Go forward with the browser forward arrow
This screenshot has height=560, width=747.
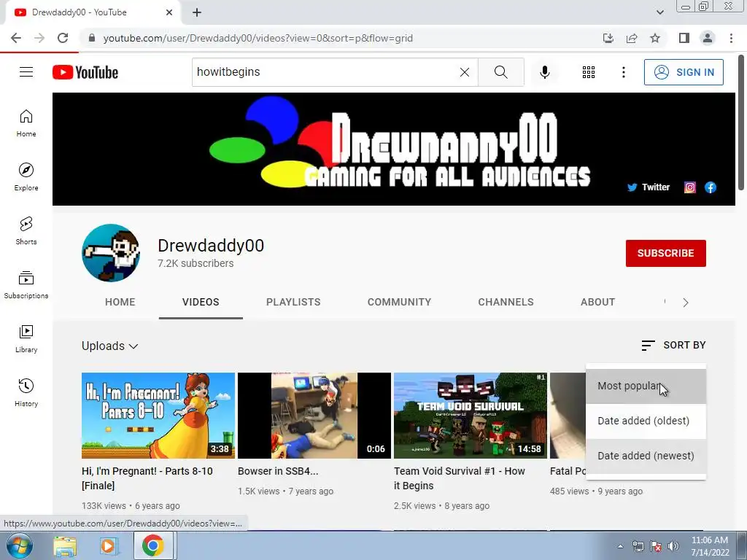tap(39, 38)
